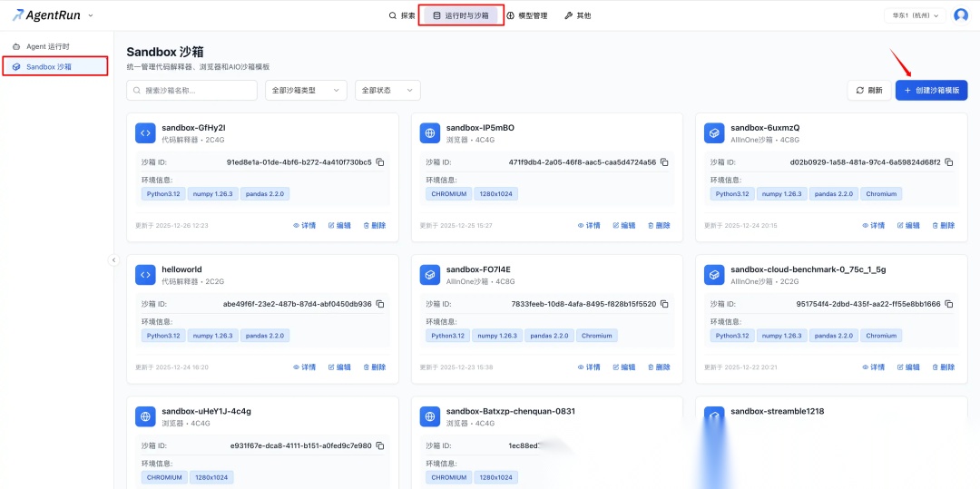Screen dimensions: 980x489
Task: View 详情 of helloworld sandbox
Action: 304,367
